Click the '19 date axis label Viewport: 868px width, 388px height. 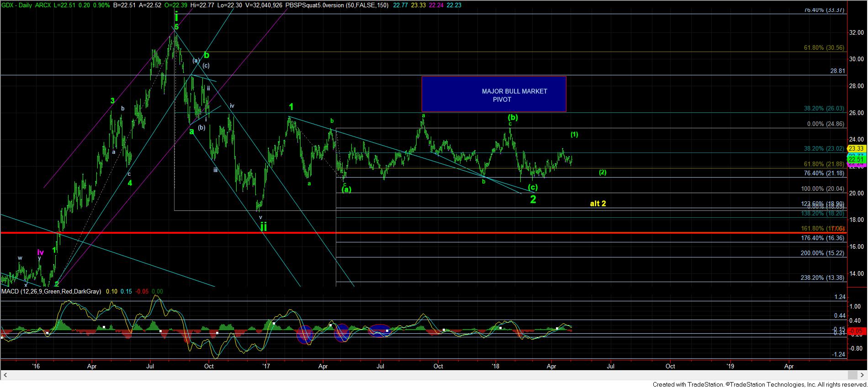pyautogui.click(x=730, y=366)
